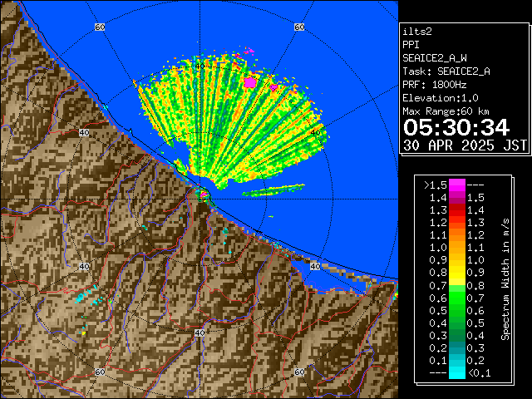Select the cyan <0.1 legend color swatch

click(x=456, y=373)
